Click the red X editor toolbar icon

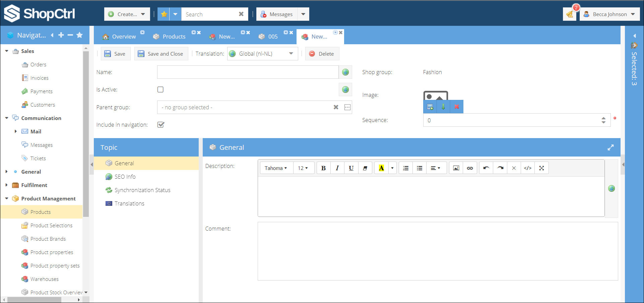point(514,168)
